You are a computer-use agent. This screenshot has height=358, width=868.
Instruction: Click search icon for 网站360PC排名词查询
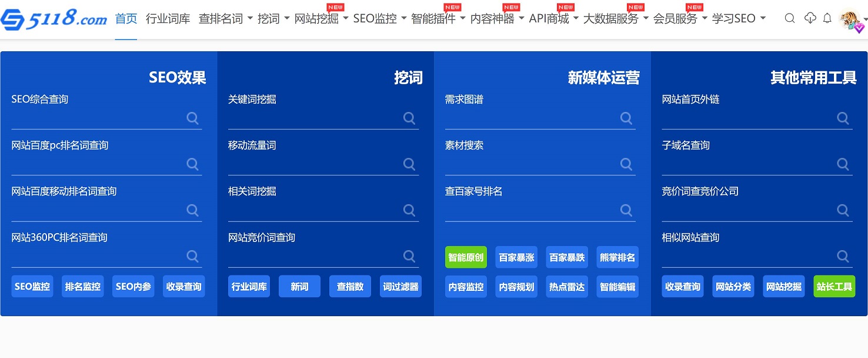click(x=192, y=256)
